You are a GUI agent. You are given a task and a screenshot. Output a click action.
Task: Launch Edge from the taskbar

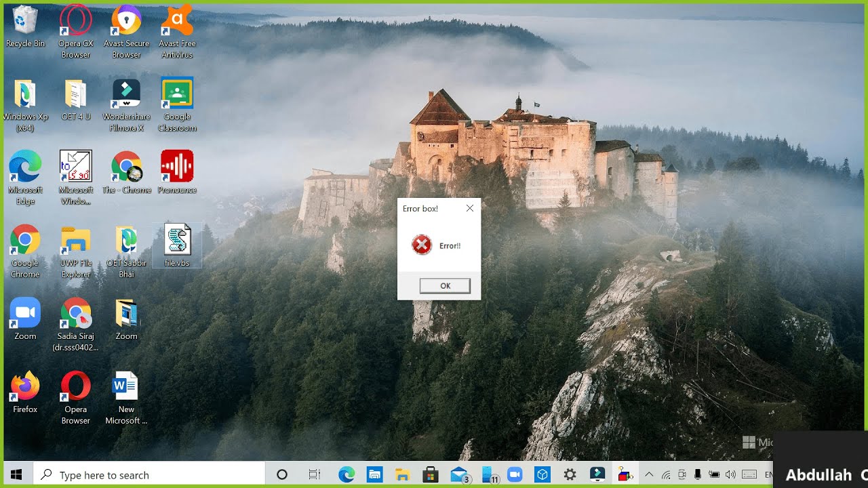(x=347, y=475)
